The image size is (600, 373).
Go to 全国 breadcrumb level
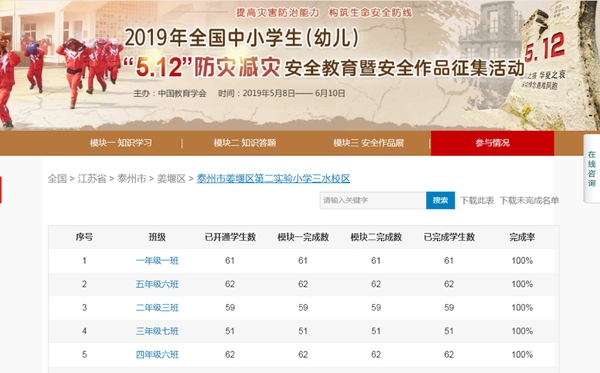tap(57, 178)
